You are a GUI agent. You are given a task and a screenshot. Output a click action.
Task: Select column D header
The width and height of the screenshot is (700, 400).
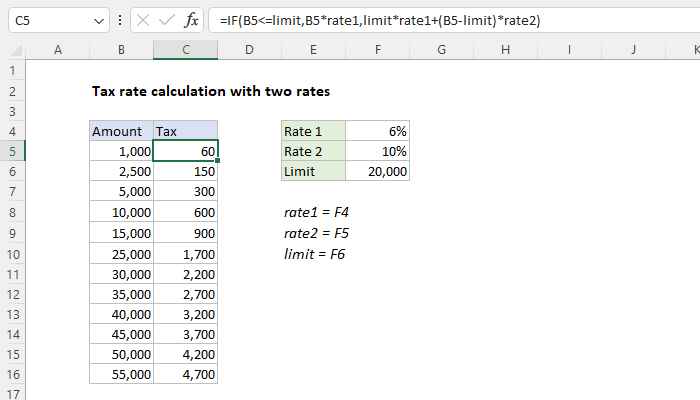[250, 50]
